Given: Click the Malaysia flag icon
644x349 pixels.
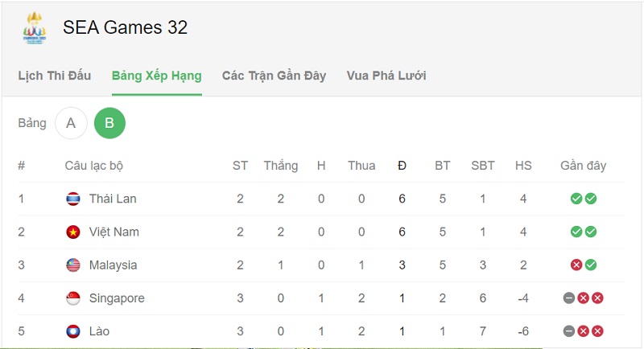Looking at the screenshot, I should pyautogui.click(x=73, y=265).
